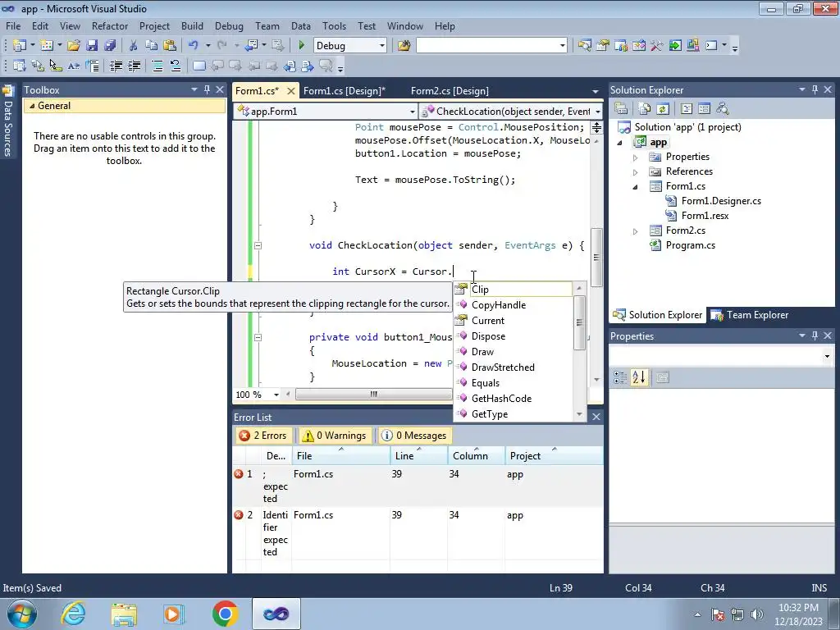Click Show All Files in Solution Explorer
840x630 pixels.
pyautogui.click(x=645, y=109)
